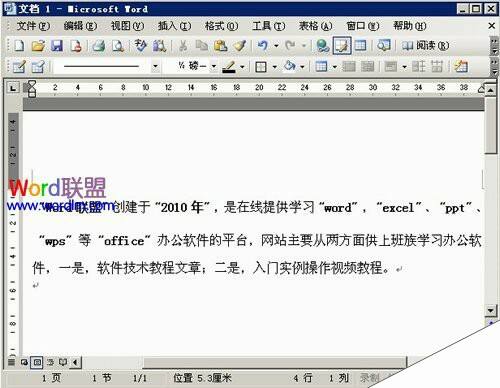Open Table AutoFormat icon

(461, 67)
